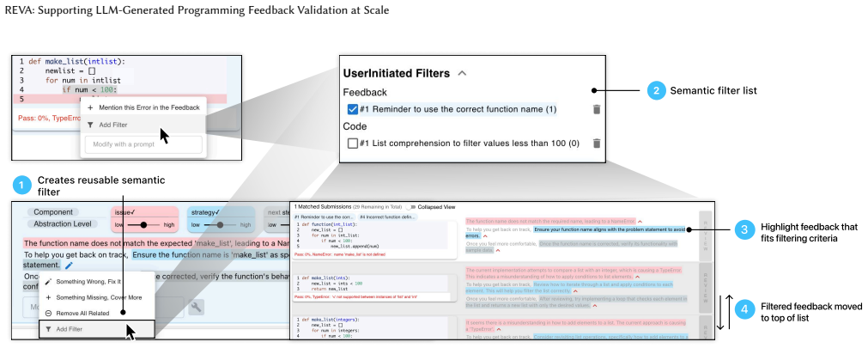Click the blue pencil edit icon after 'statement.'
This screenshot has height=348, width=868.
(70, 266)
